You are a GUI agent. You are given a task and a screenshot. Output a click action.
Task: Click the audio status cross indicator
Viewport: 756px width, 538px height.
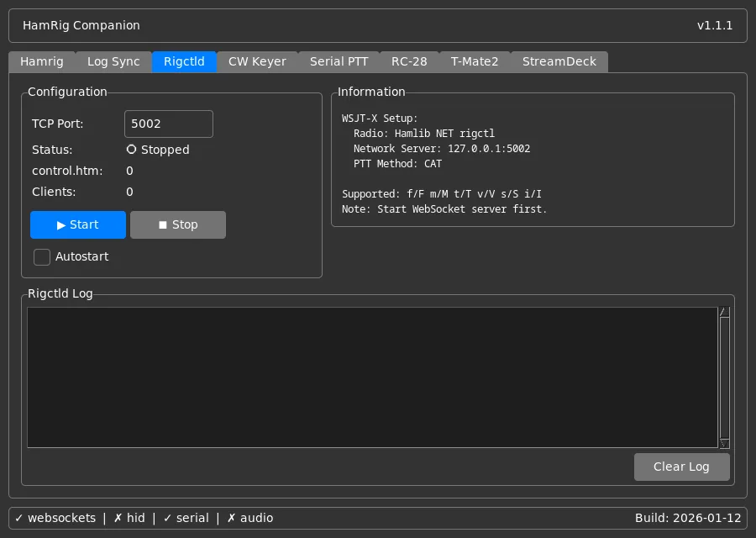(232, 518)
